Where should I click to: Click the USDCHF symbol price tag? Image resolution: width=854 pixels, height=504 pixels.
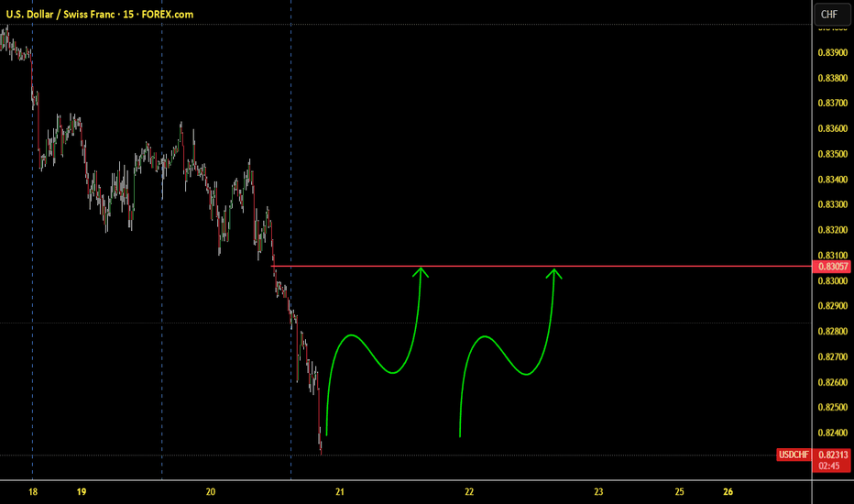click(x=793, y=455)
